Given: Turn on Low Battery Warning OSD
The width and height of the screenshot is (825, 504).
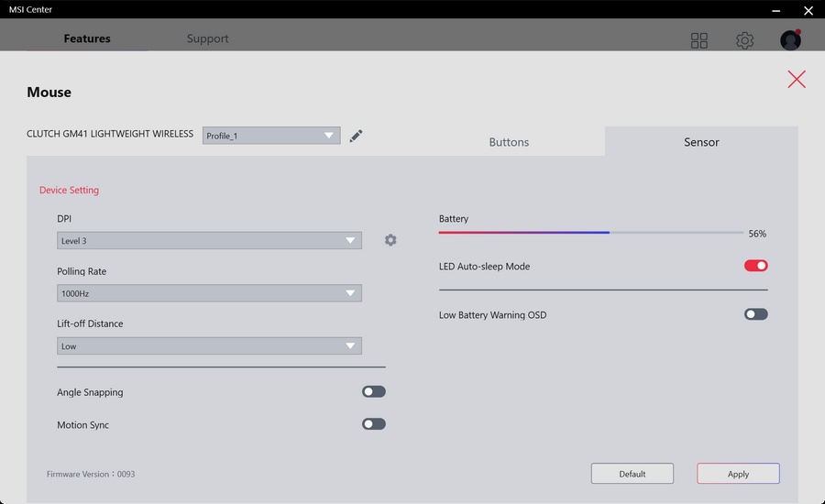Looking at the screenshot, I should 756,314.
